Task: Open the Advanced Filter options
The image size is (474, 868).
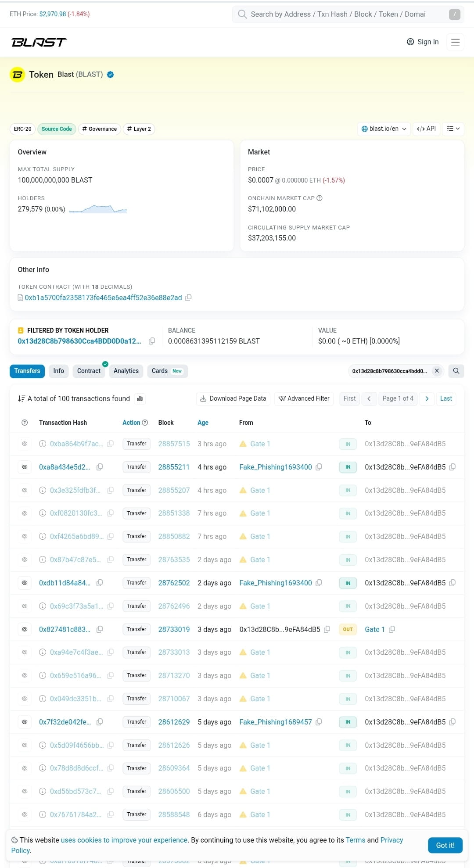Action: click(x=304, y=398)
